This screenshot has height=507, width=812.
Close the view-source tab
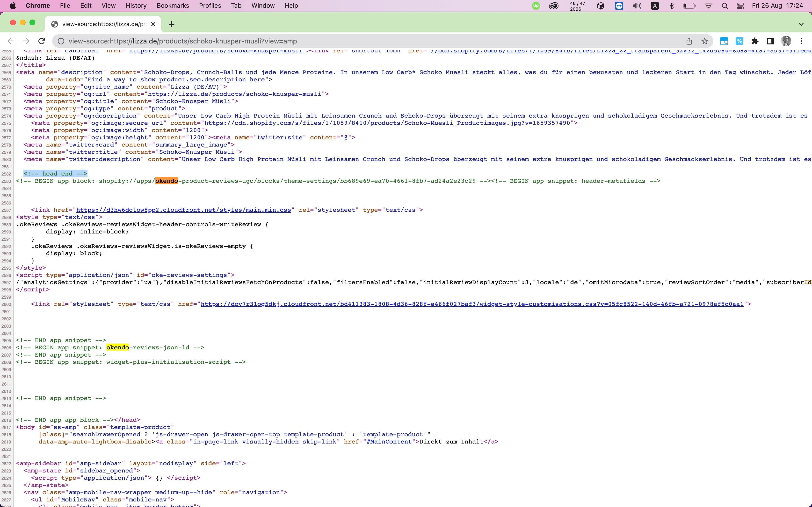pos(153,24)
